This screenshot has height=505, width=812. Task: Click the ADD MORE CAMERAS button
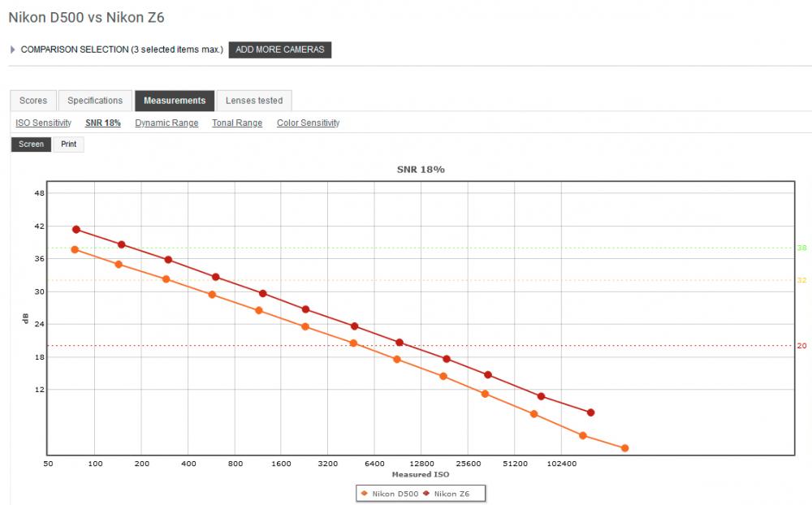[x=279, y=50]
